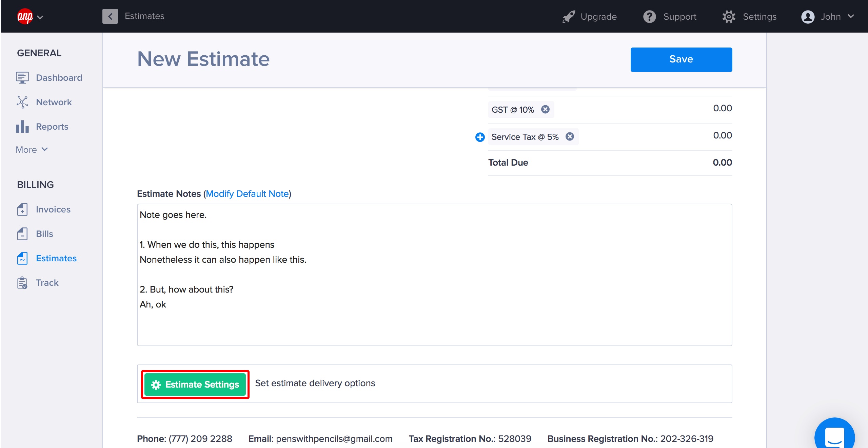This screenshot has width=868, height=448.
Task: Open the Network sidebar item
Action: tap(54, 102)
